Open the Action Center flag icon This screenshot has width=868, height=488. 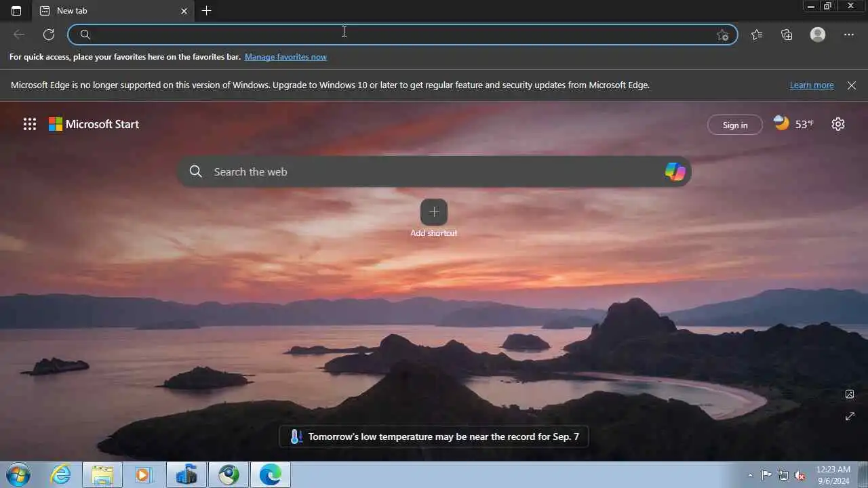point(766,475)
